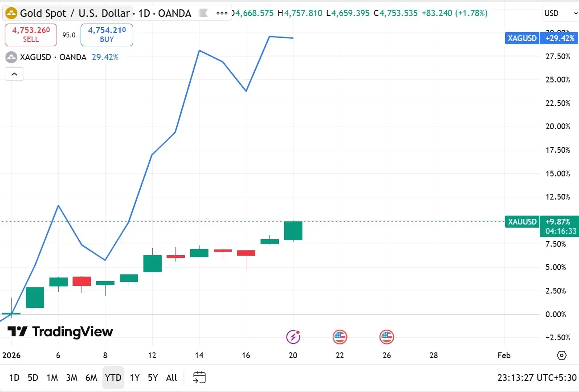579x392 pixels.
Task: Open the purple lightning event marker
Action: point(293,337)
